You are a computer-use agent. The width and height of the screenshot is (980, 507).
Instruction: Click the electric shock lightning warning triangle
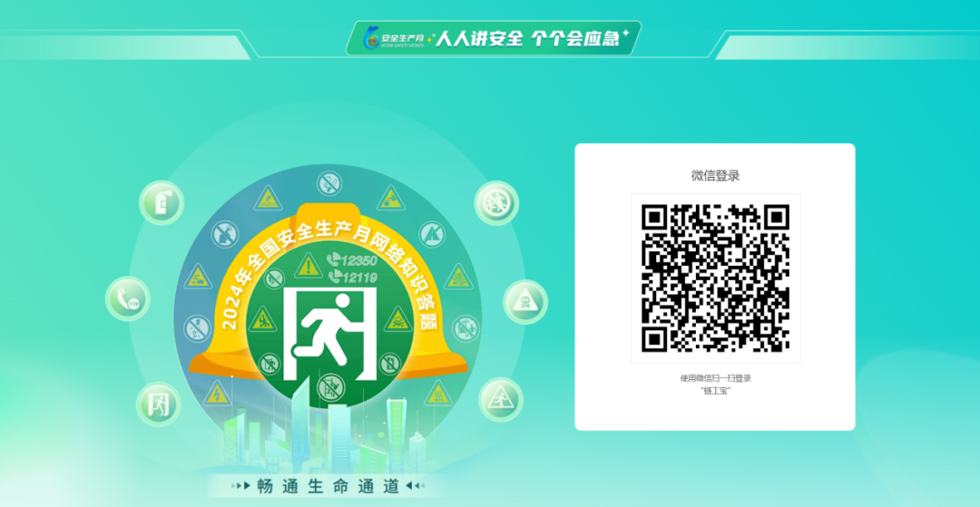point(216,394)
